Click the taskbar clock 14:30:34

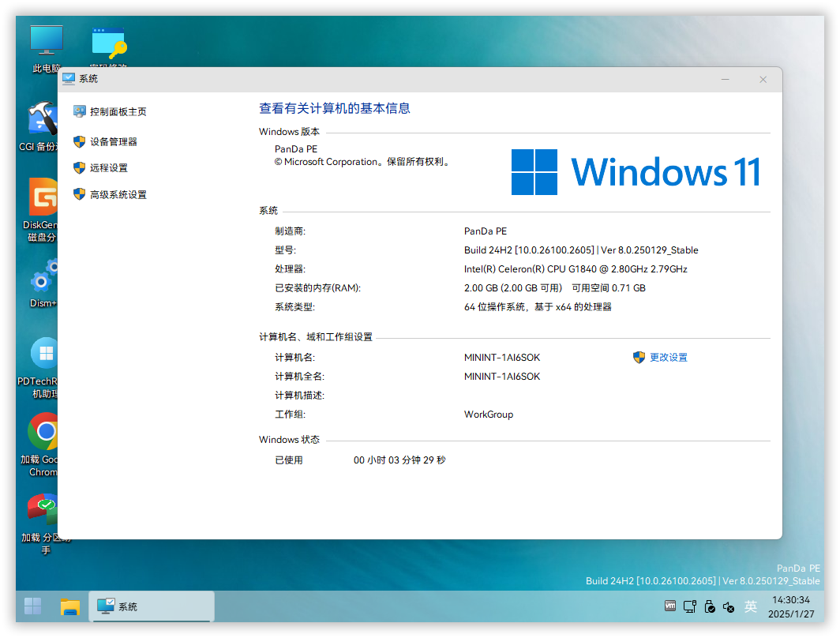pyautogui.click(x=791, y=599)
